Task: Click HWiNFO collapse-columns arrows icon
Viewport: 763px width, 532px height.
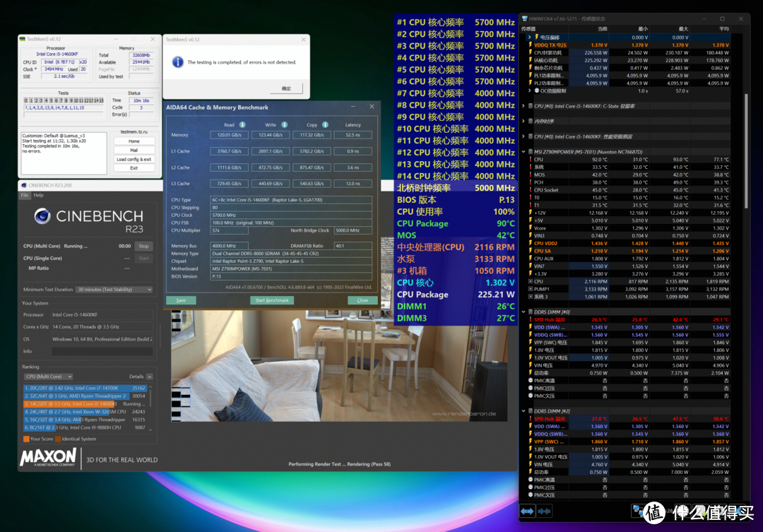Action: coord(544,511)
